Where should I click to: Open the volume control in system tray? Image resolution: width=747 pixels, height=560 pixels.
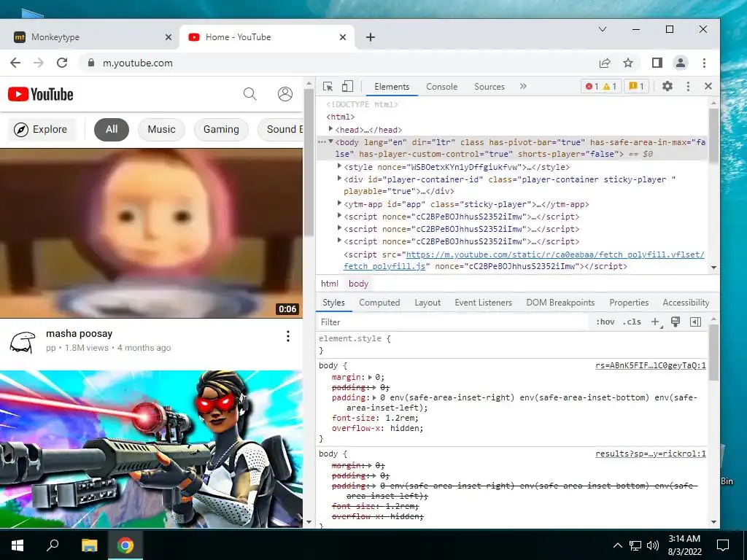pyautogui.click(x=653, y=545)
